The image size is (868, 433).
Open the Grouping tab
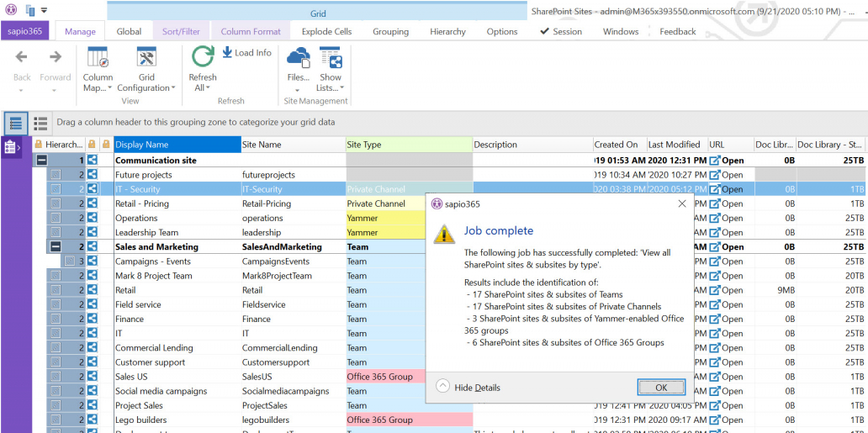[x=391, y=32]
